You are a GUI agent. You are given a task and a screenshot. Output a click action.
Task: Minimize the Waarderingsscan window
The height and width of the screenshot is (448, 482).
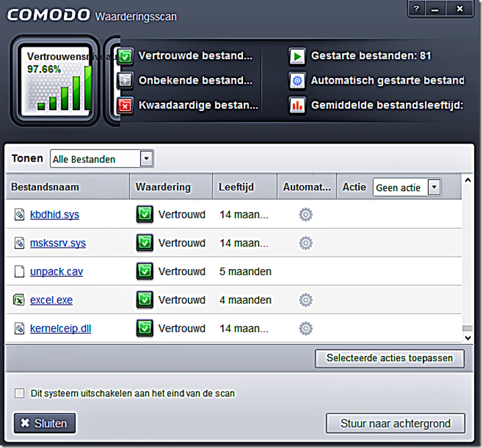tap(435, 9)
